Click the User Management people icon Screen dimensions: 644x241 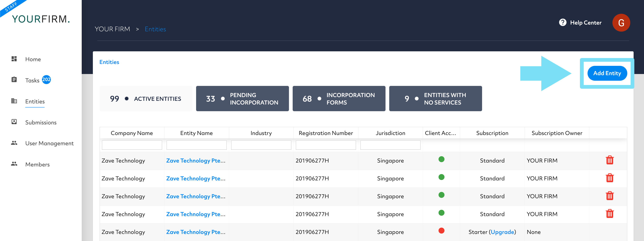click(x=14, y=143)
